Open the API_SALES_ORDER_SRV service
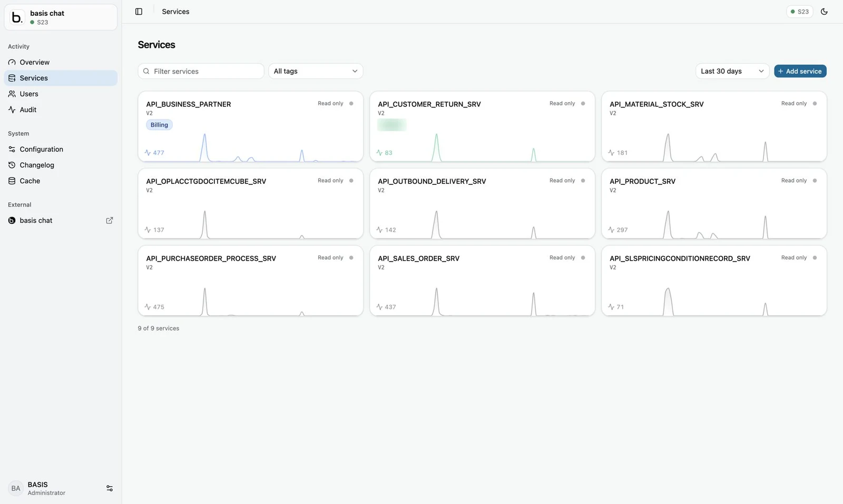Viewport: 843px width, 504px height. click(482, 281)
